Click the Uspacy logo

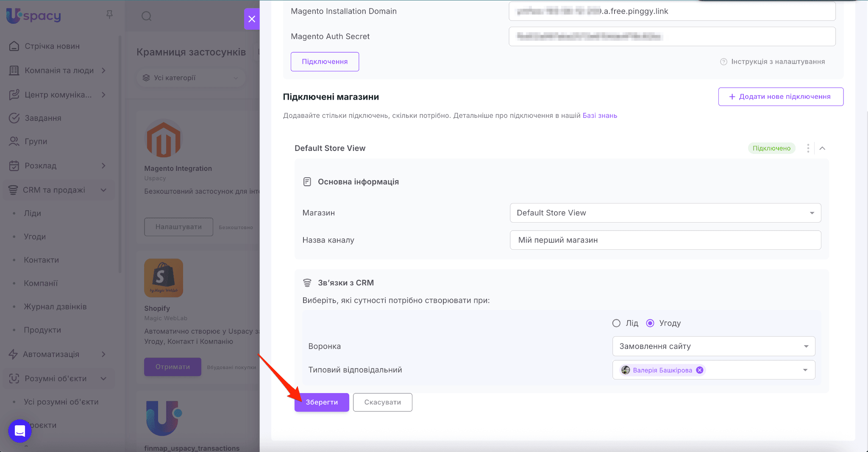point(34,16)
